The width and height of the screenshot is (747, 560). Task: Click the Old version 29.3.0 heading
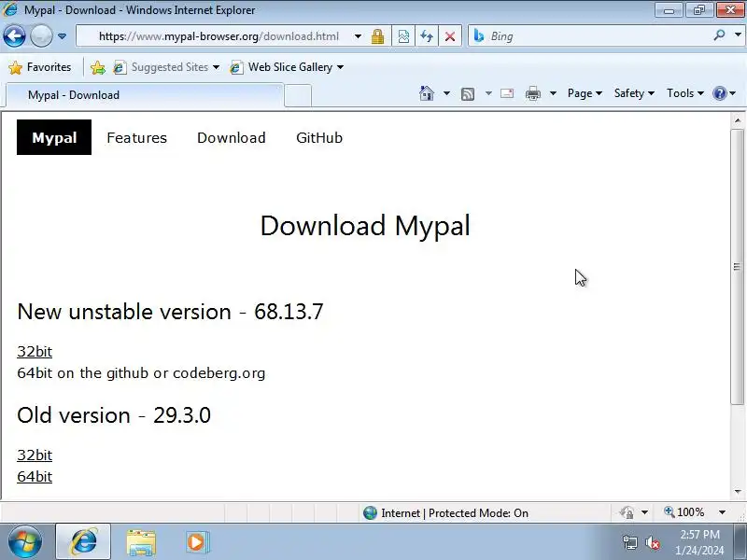[114, 415]
